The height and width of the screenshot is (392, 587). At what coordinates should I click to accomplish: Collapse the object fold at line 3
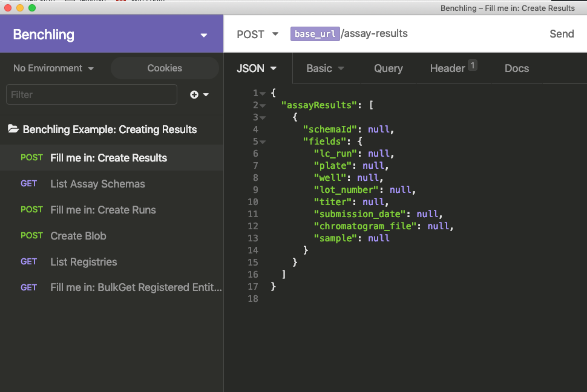(x=263, y=117)
